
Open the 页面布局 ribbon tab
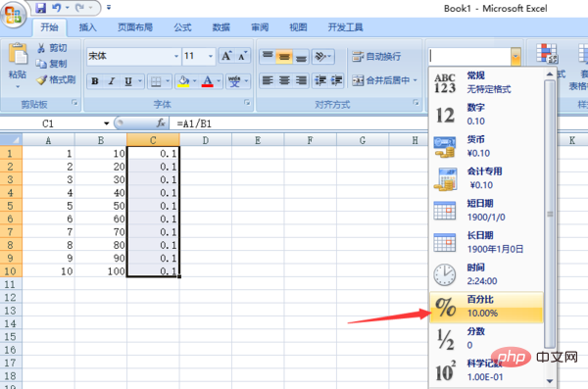[x=135, y=27]
